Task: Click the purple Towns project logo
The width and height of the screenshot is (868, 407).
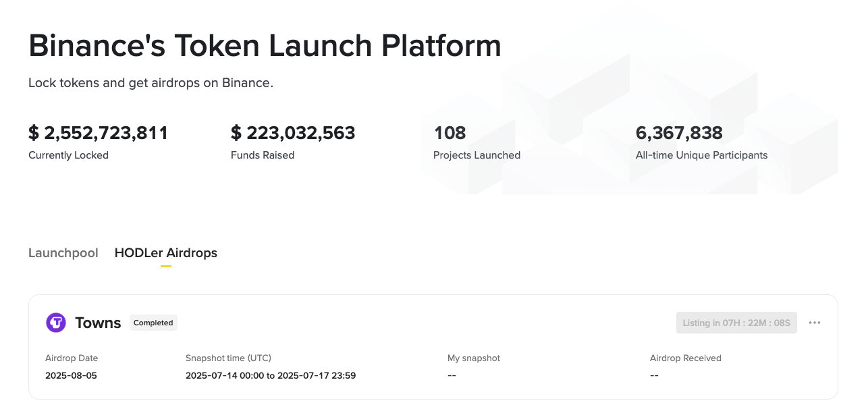Action: [x=56, y=323]
